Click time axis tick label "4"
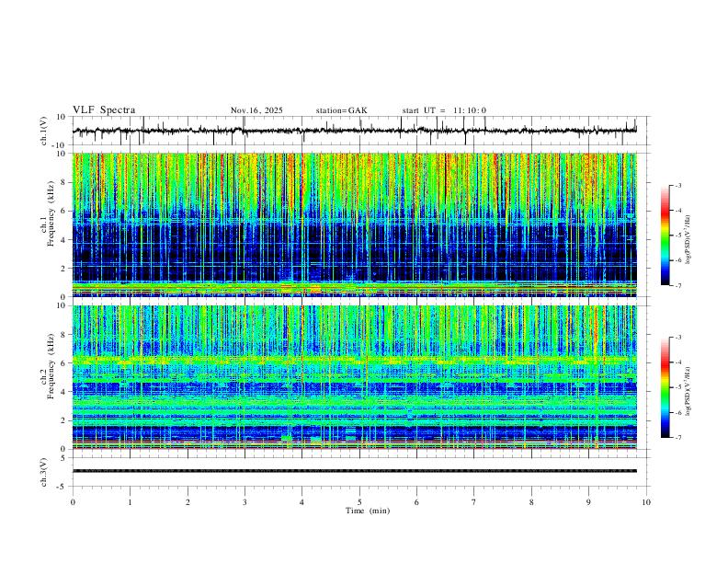Image resolution: width=728 pixels, height=563 pixels. pos(302,502)
